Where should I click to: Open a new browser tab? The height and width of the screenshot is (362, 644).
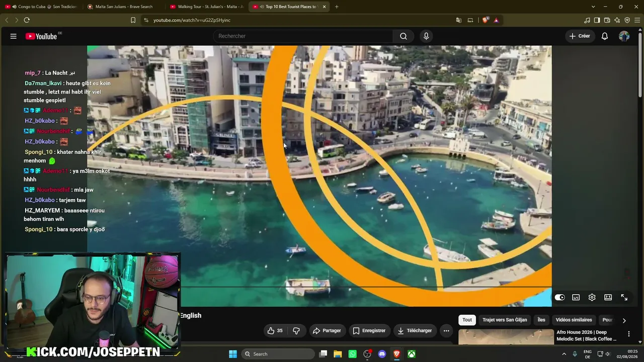tap(337, 7)
